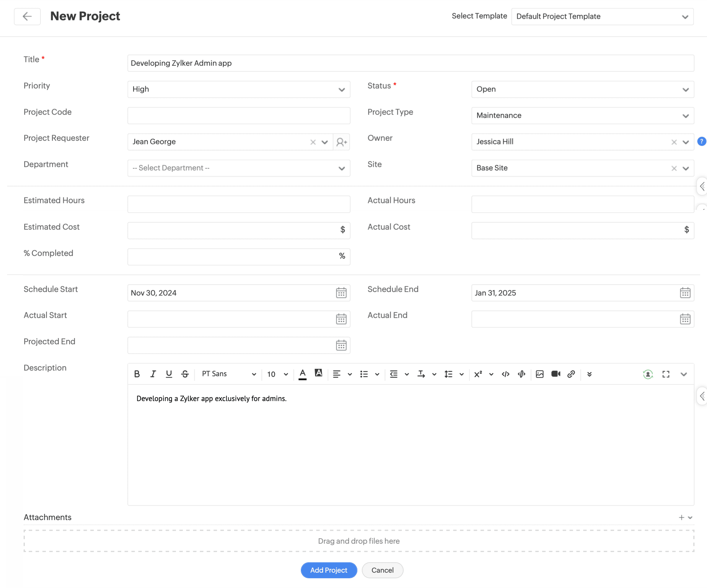Click the insert link icon
Image resolution: width=707 pixels, height=588 pixels.
point(571,374)
